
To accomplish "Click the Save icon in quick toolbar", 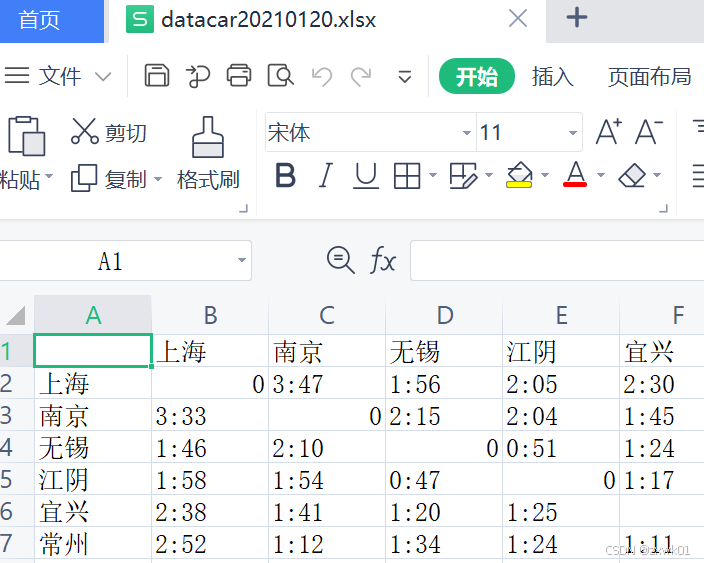I will point(157,75).
